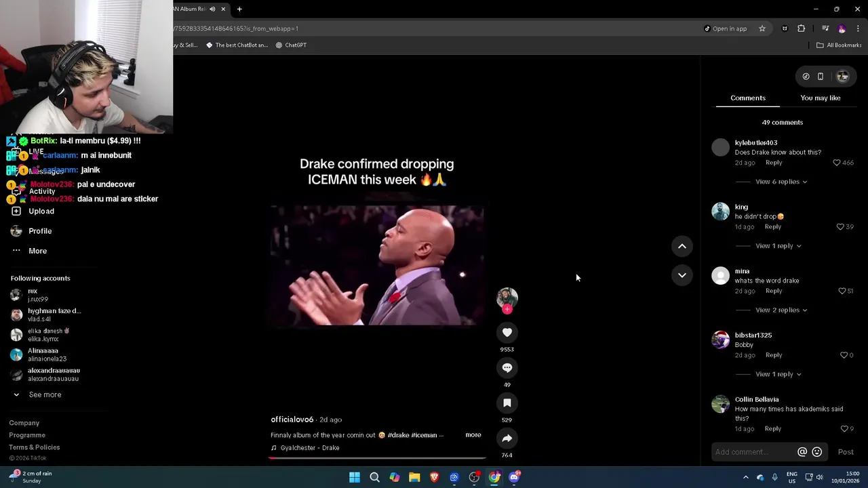Open the Chrome profile avatar
This screenshot has width=868, height=488.
[x=842, y=28]
